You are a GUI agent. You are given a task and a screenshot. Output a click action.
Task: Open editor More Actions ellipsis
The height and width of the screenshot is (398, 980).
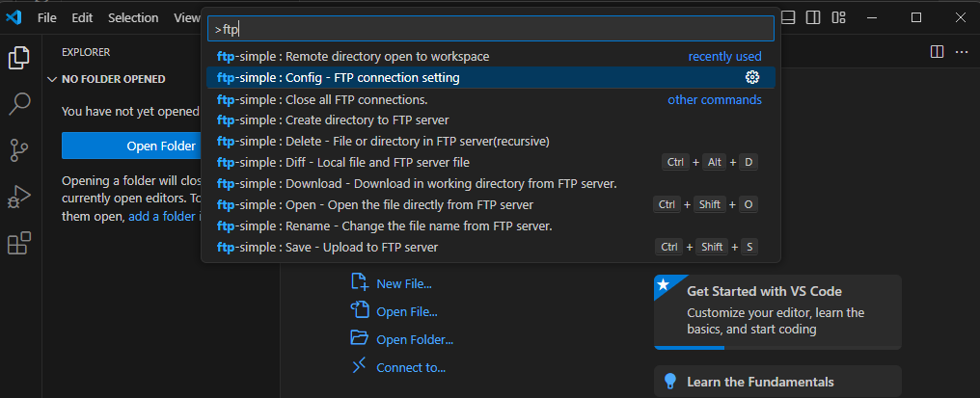point(962,51)
